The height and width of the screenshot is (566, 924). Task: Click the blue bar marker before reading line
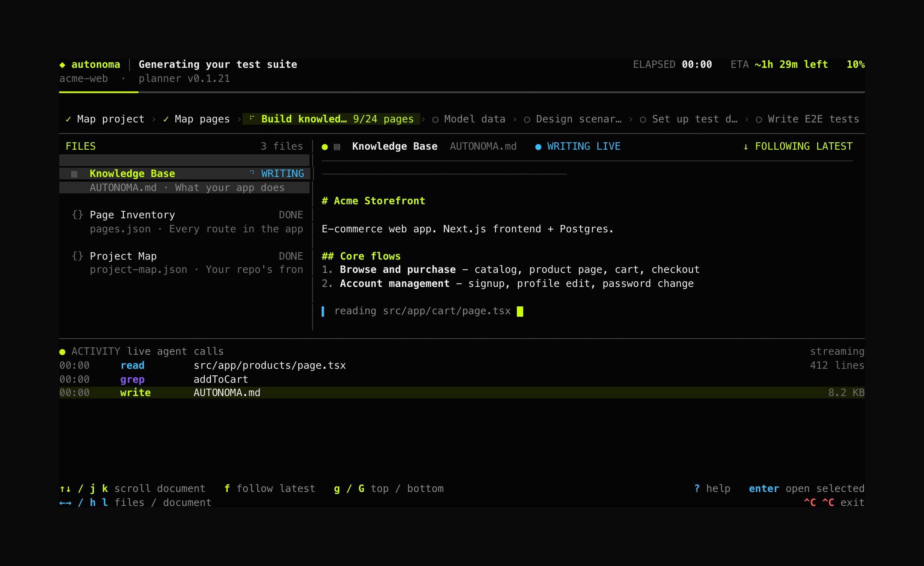[x=323, y=311]
